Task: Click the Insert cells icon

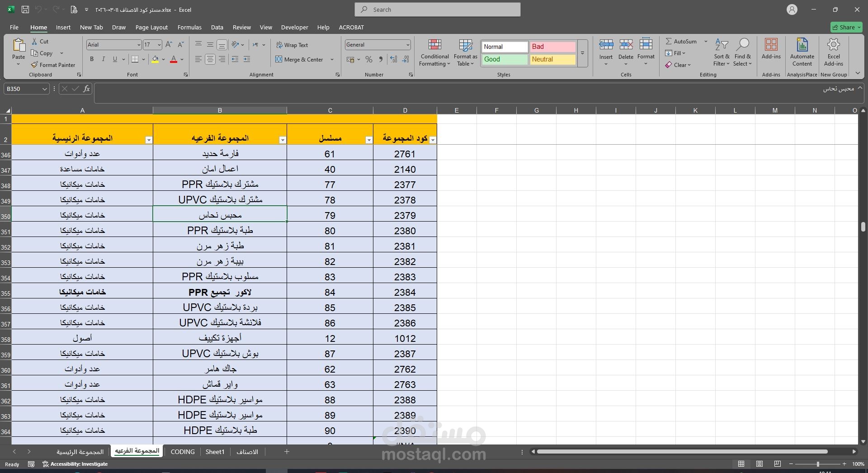Action: pos(606,45)
